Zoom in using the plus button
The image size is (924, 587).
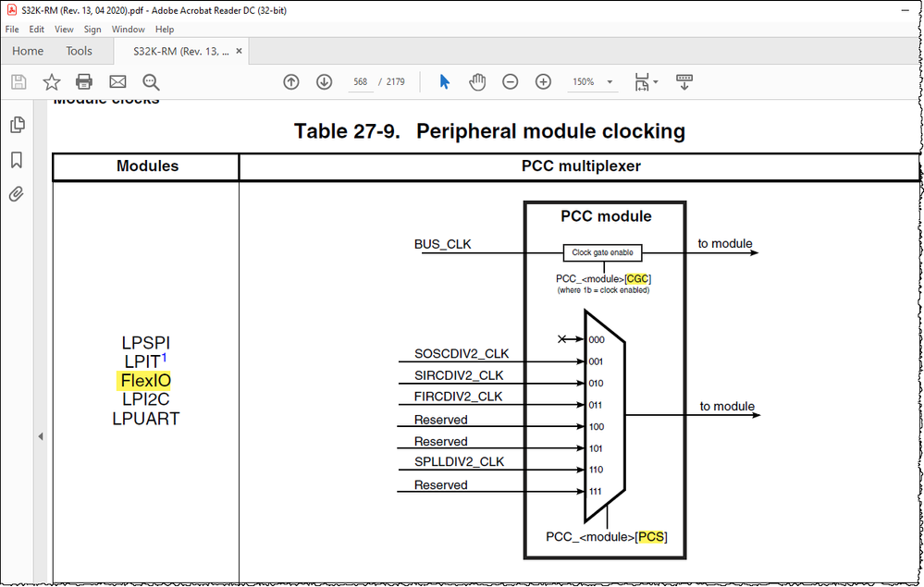click(543, 81)
